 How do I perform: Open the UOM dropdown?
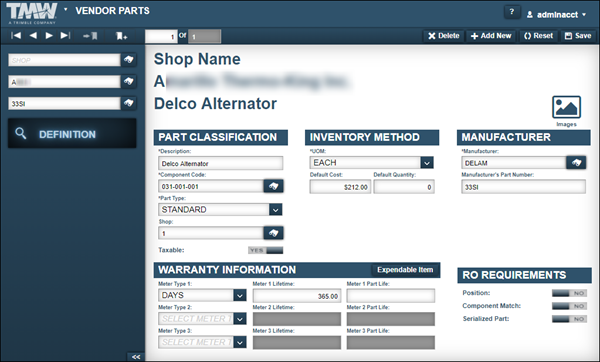[x=427, y=163]
